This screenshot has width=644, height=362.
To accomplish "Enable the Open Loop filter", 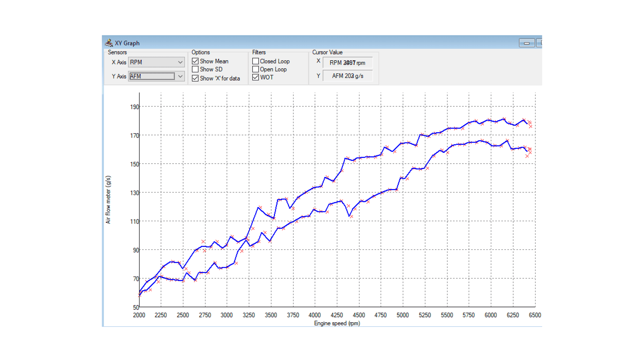I will coord(255,69).
